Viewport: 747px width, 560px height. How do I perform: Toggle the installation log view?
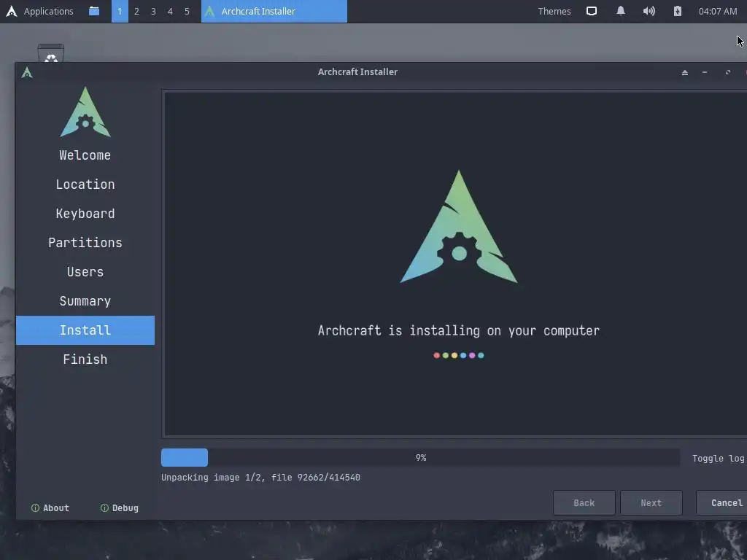click(x=718, y=458)
